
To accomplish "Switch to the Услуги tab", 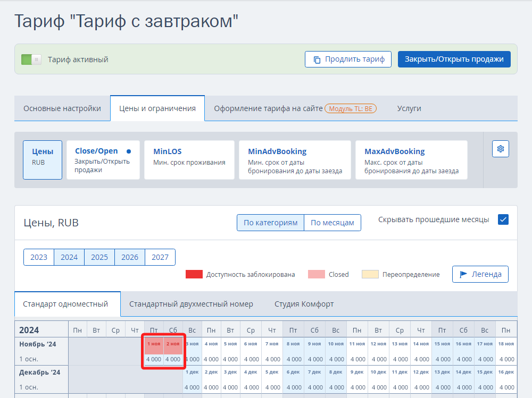I will 409,108.
